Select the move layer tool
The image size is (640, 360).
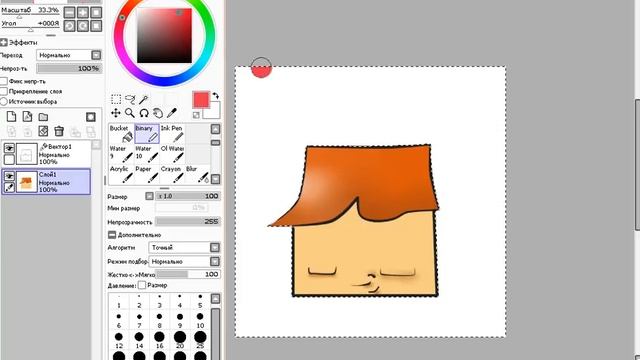pos(116,113)
